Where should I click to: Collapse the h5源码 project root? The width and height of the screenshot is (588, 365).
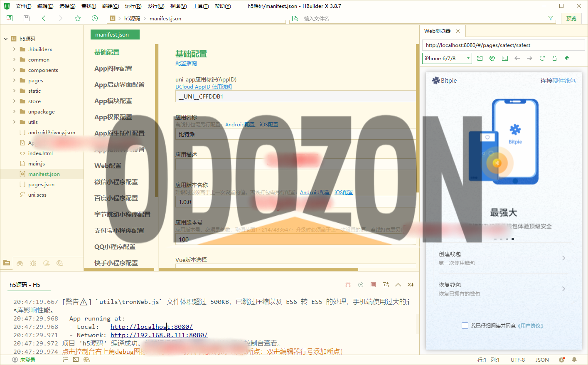6,39
